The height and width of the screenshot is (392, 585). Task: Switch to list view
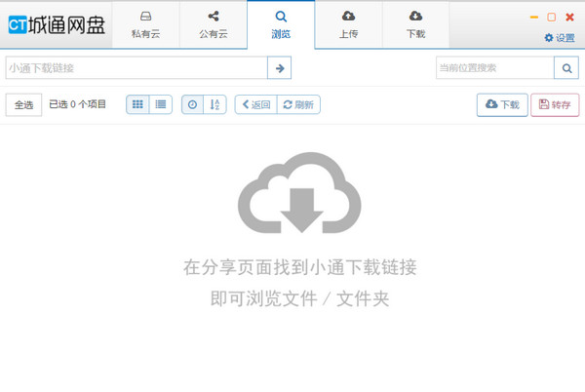coord(161,104)
